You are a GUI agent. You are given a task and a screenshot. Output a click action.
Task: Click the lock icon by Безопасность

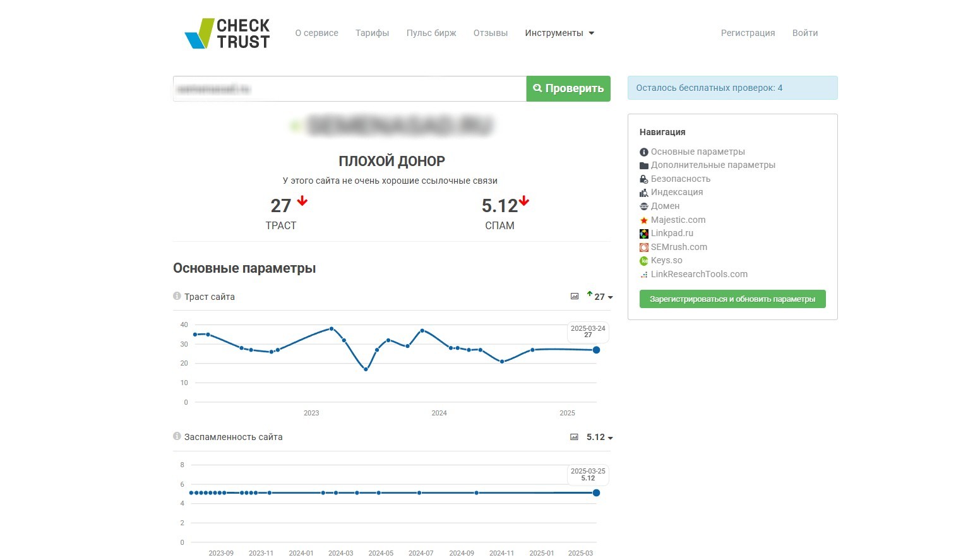(x=644, y=179)
